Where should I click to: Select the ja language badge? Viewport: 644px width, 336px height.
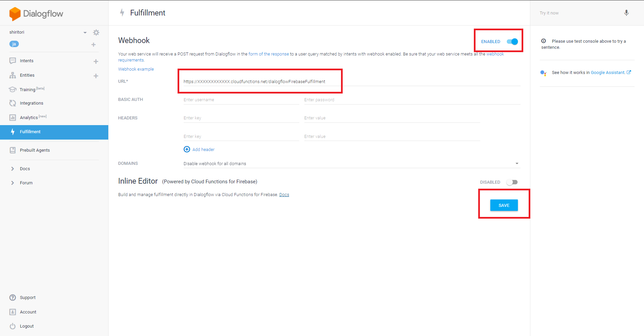(x=14, y=44)
